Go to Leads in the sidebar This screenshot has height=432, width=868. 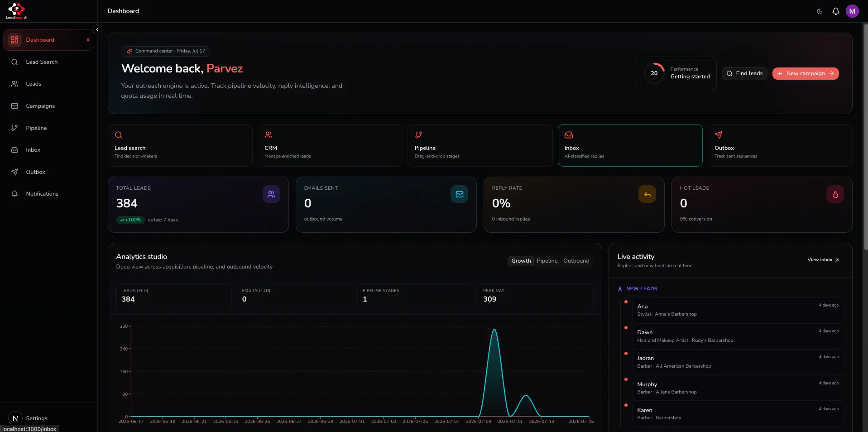tap(48, 84)
